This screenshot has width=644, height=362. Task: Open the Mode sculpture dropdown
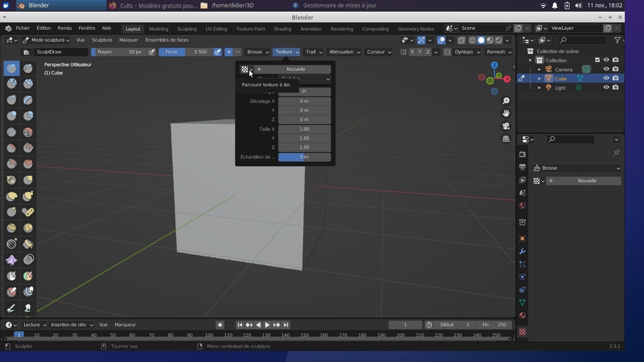46,40
